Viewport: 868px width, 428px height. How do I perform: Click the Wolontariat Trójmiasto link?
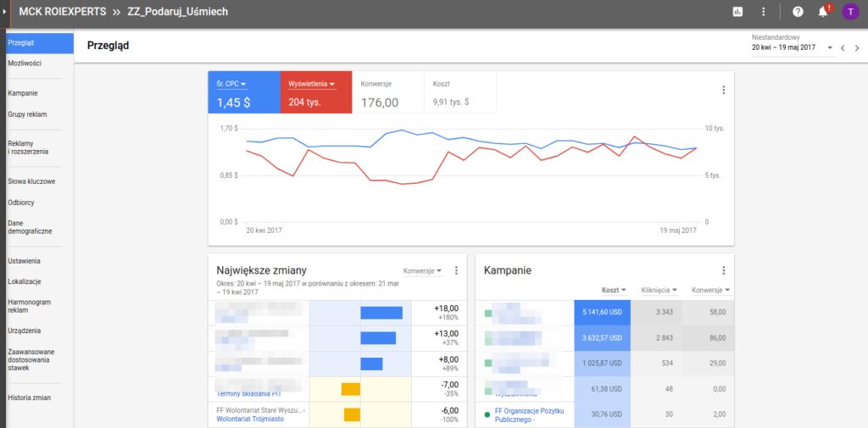click(251, 419)
